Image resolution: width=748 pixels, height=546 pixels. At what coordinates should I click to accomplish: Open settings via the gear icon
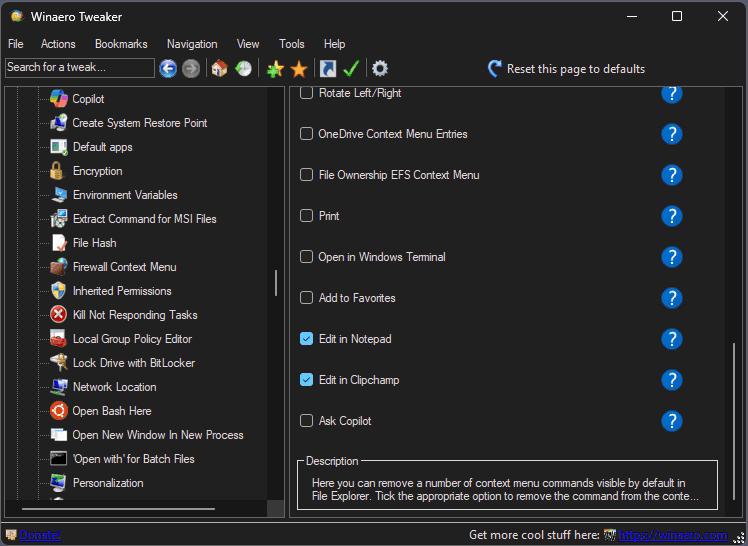click(380, 69)
